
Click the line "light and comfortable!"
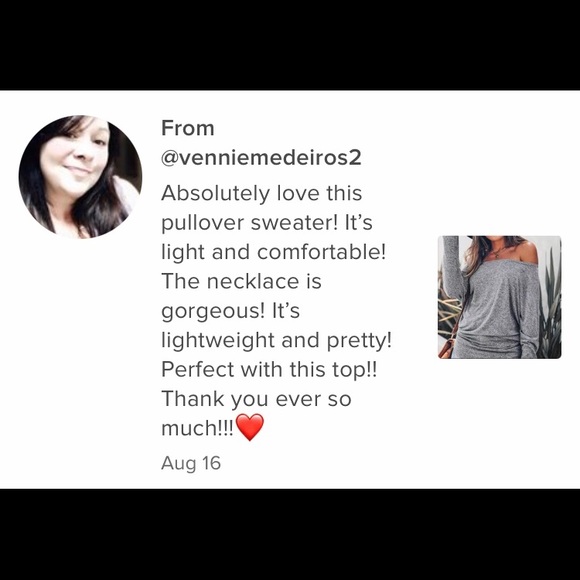pos(273,252)
